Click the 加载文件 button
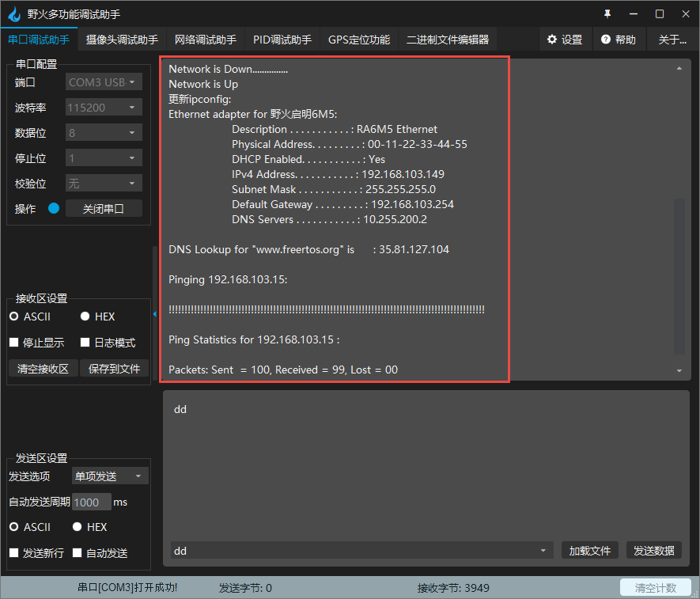This screenshot has width=700, height=599. click(590, 551)
